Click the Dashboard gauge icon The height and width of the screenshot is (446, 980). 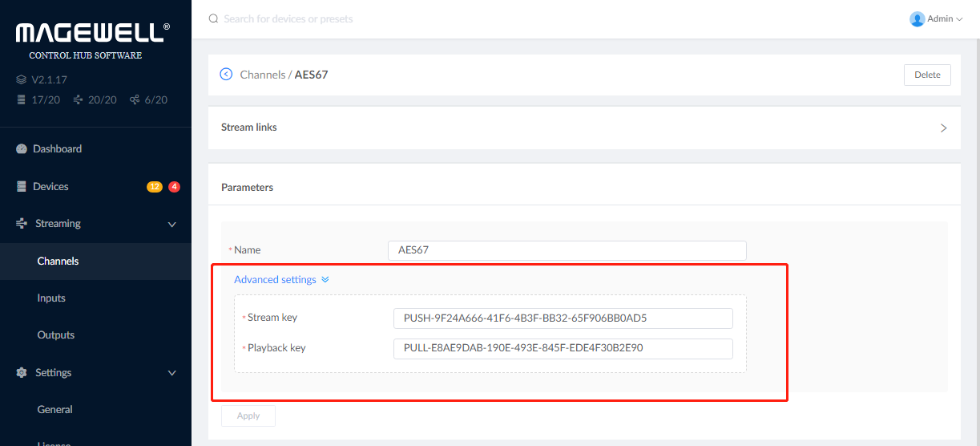click(x=22, y=149)
